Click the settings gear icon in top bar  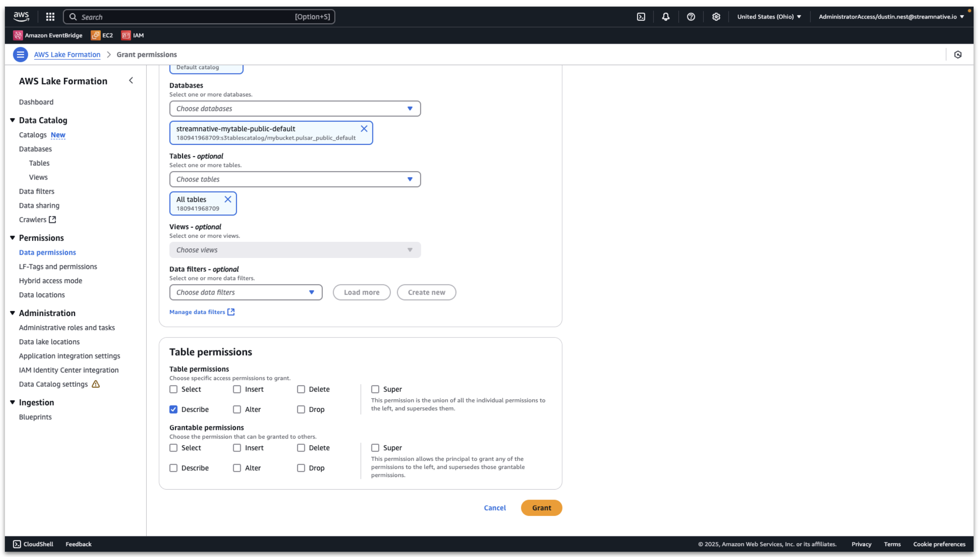pos(716,16)
